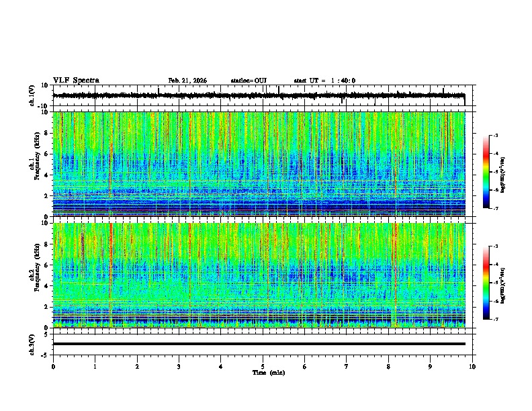Click the time axis tick label '8'

point(388,367)
